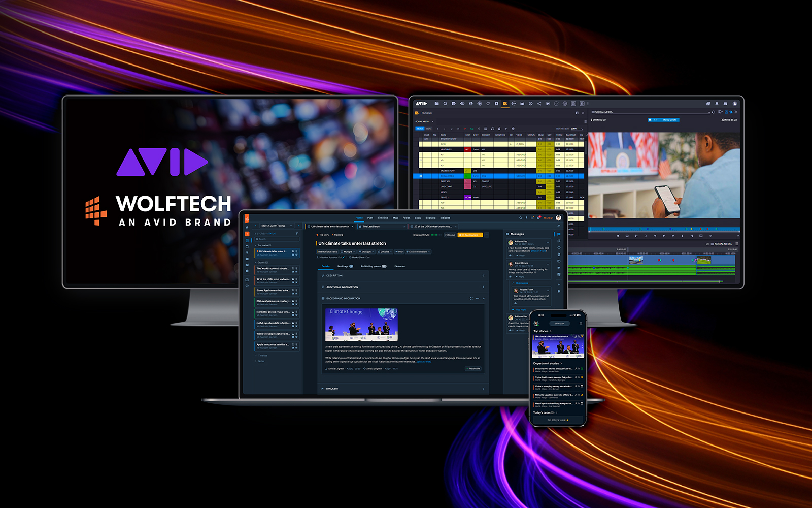
Task: Go to the previous day arrow
Action: click(x=256, y=226)
